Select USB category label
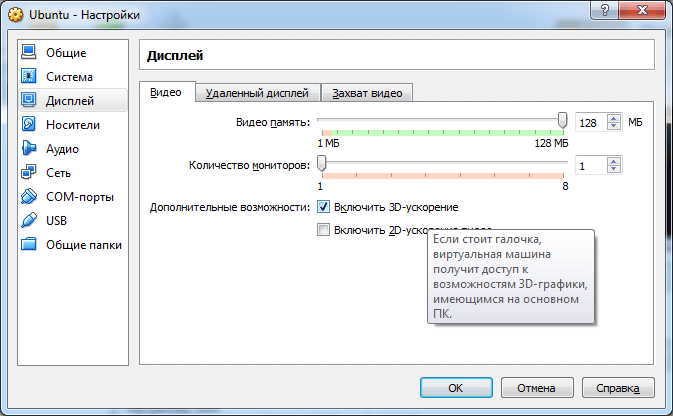The image size is (673, 416). (x=57, y=221)
